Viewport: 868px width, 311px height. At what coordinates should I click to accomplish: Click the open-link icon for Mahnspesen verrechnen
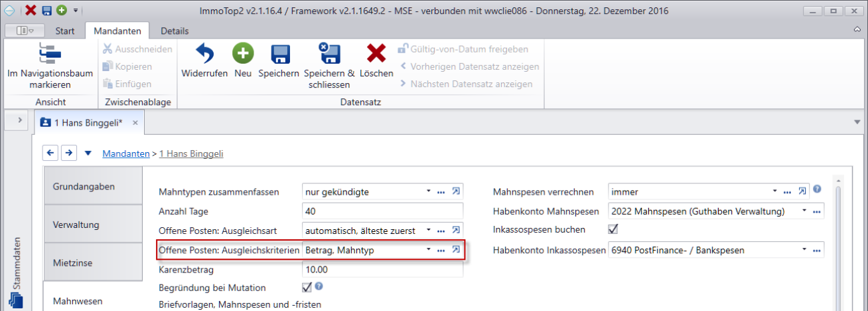point(803,191)
